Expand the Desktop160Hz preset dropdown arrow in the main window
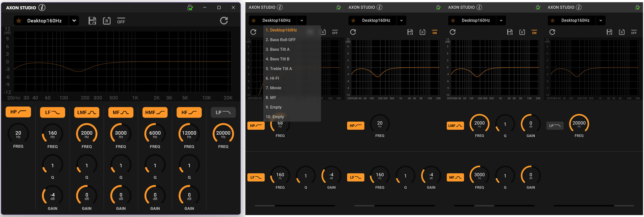This screenshot has height=217, width=644. tap(74, 21)
